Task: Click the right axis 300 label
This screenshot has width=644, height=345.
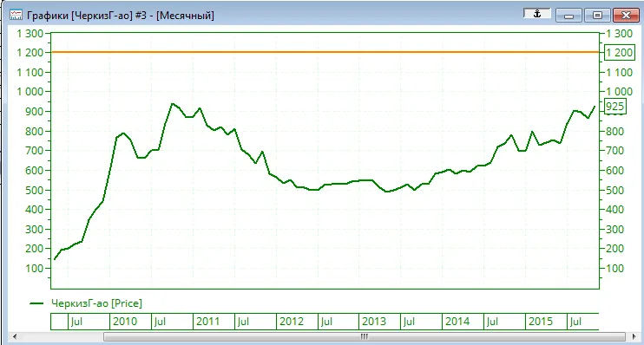Action: 614,229
